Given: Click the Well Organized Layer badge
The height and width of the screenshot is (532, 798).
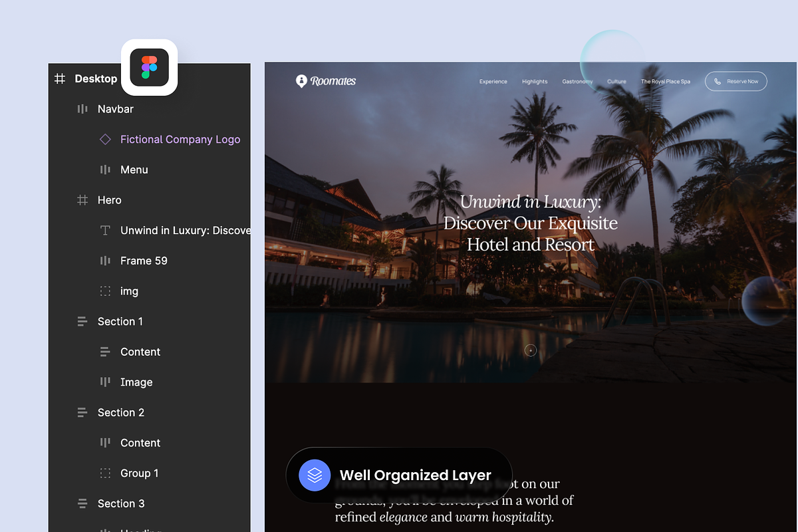Looking at the screenshot, I should [399, 475].
